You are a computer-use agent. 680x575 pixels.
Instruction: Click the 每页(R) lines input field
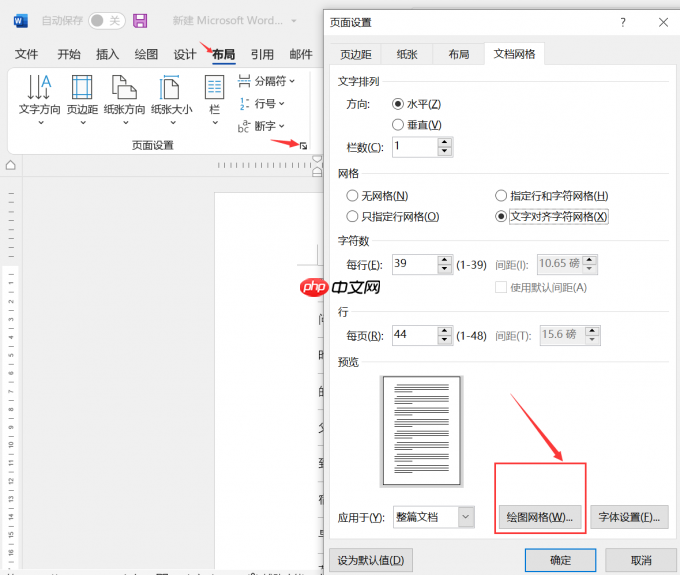415,335
